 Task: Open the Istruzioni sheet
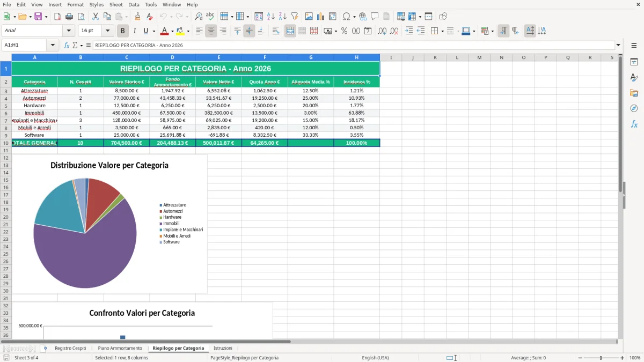pyautogui.click(x=223, y=348)
